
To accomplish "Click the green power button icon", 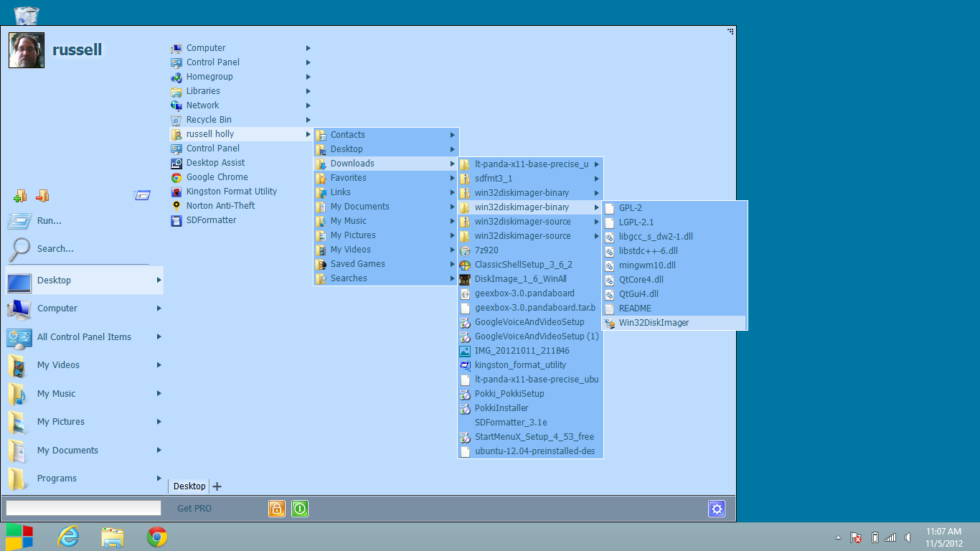I will 299,508.
